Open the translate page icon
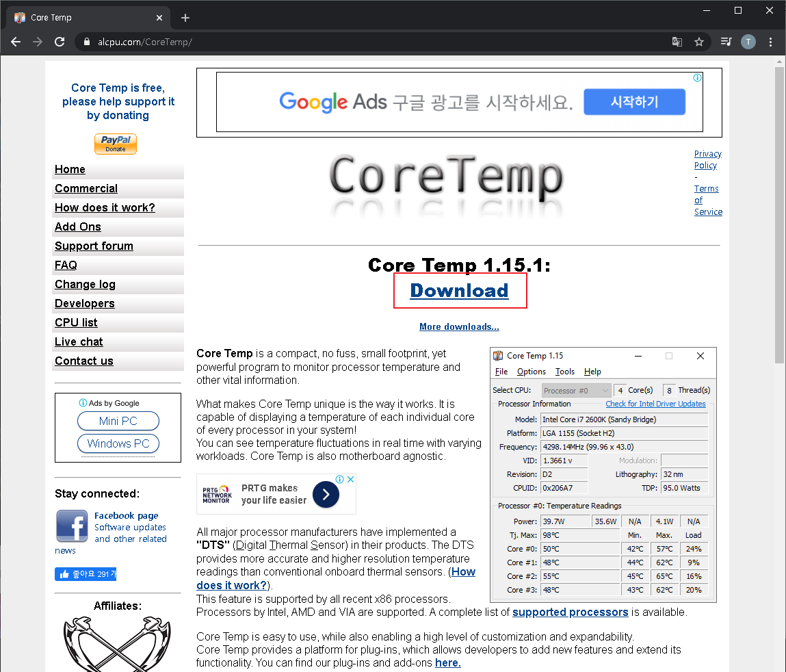Screen dimensions: 786x672 point(677,42)
